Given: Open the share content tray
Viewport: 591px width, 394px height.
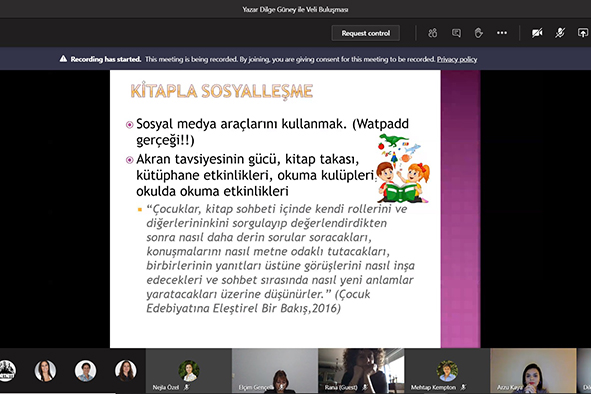Looking at the screenshot, I should coord(583,33).
